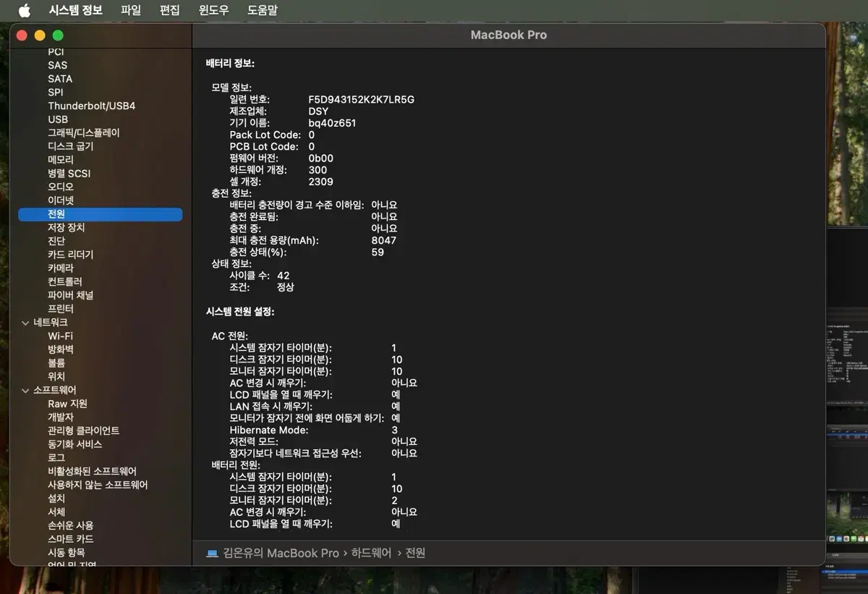Select 그래픽/디스플레이 in the sidebar
The image size is (868, 594).
pyautogui.click(x=84, y=133)
